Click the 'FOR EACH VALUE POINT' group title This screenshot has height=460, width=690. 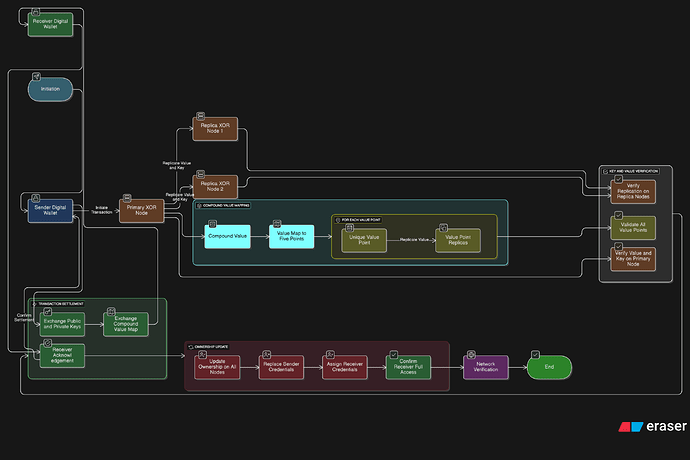(361, 220)
